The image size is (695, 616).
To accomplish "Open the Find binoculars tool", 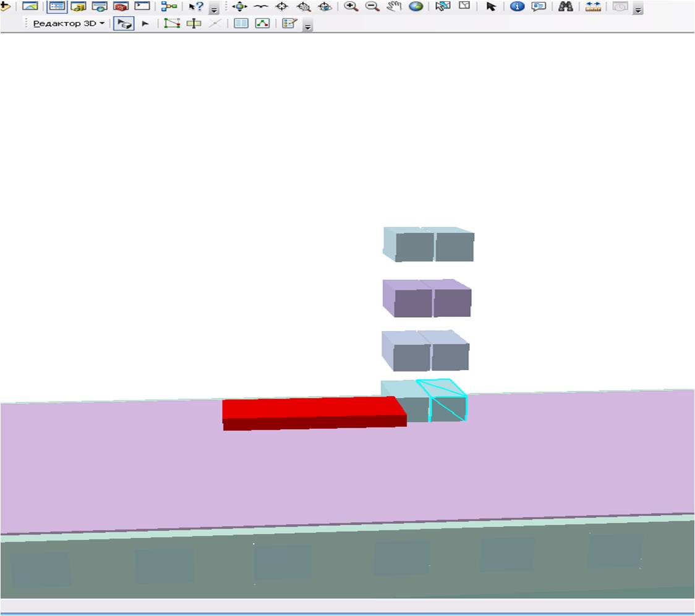I will click(565, 6).
